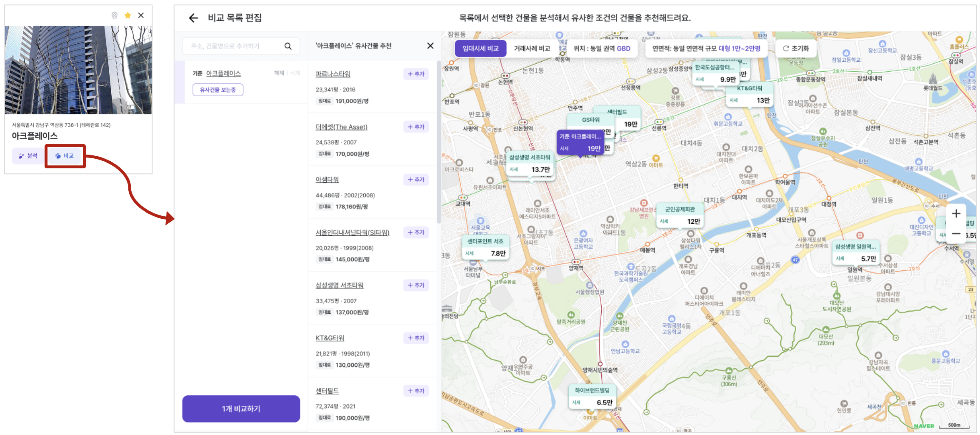Zoom in the map with plus button
980x435 pixels.
[x=956, y=214]
